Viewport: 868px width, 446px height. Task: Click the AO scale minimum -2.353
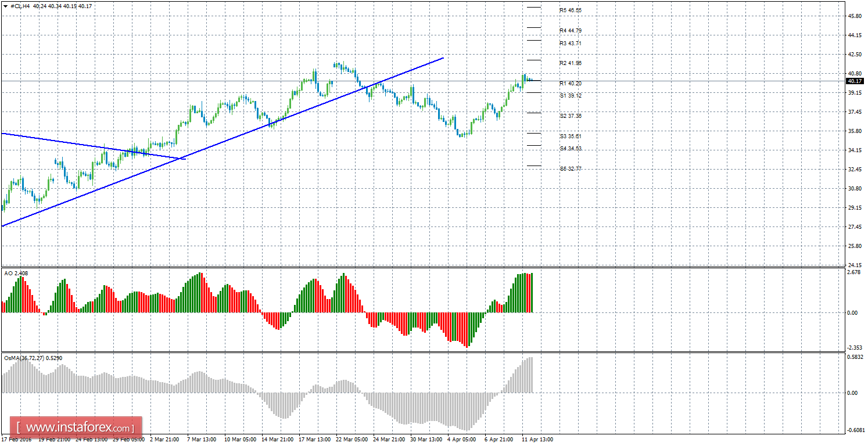[x=853, y=348]
